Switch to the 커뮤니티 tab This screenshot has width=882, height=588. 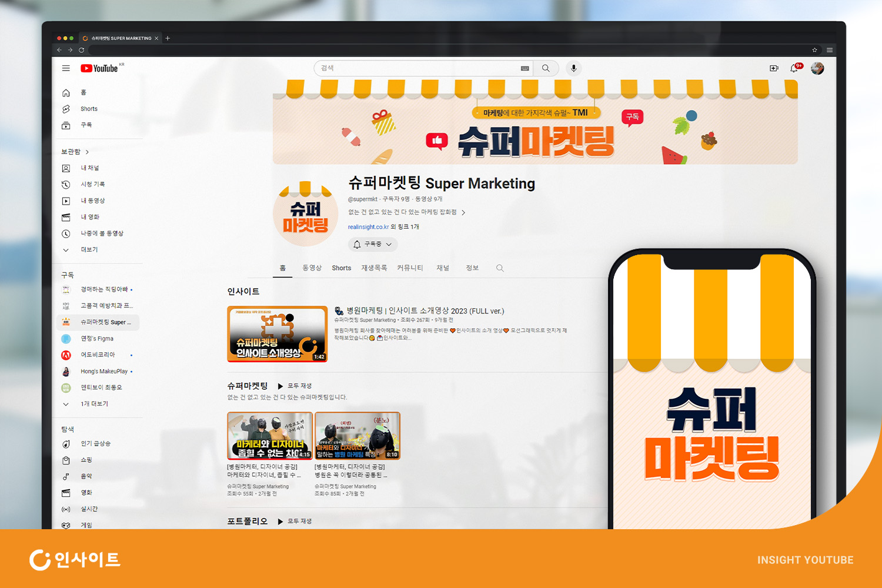click(x=410, y=268)
